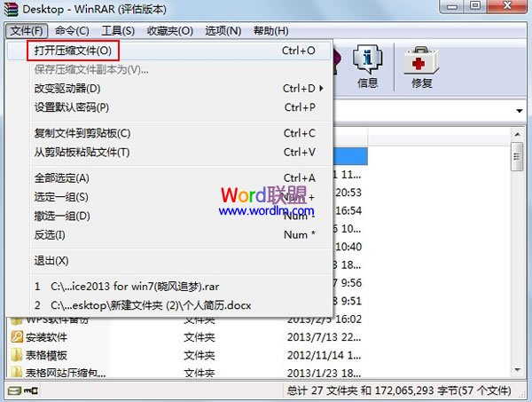Choose 选定一组(S) menu entry
The height and width of the screenshot is (402, 532).
tap(168, 197)
